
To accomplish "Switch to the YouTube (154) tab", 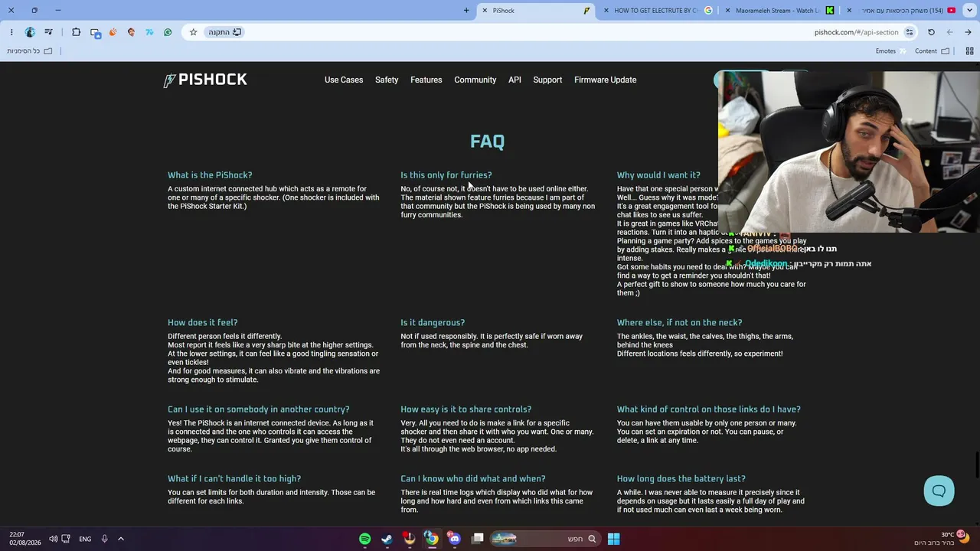I will (901, 11).
